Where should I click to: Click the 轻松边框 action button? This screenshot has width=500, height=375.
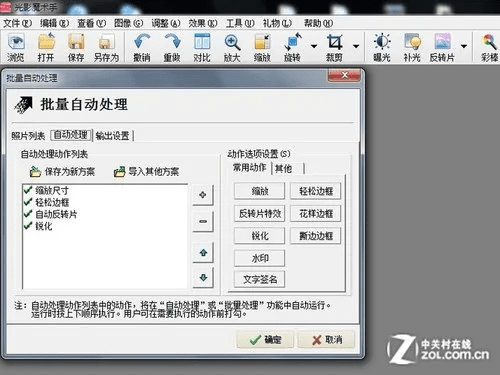(x=316, y=191)
